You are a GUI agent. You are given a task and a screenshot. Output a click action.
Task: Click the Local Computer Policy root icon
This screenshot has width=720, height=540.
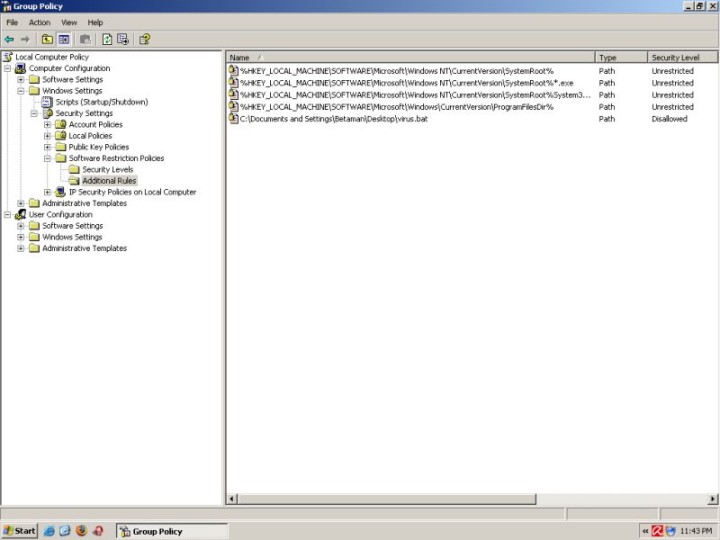pos(8,57)
